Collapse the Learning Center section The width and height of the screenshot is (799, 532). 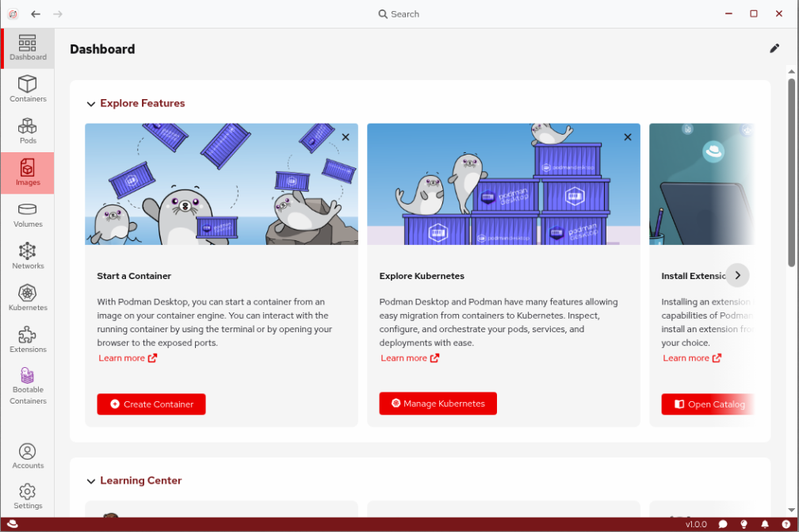[91, 481]
